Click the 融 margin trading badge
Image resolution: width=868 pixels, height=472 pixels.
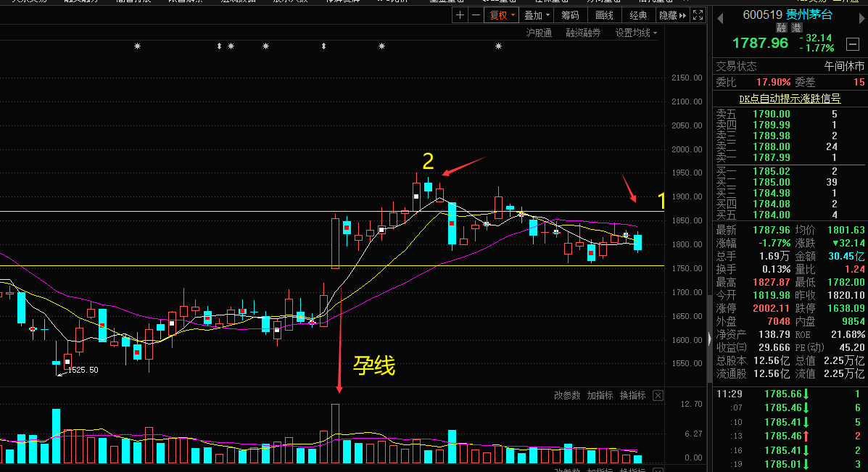[781, 28]
